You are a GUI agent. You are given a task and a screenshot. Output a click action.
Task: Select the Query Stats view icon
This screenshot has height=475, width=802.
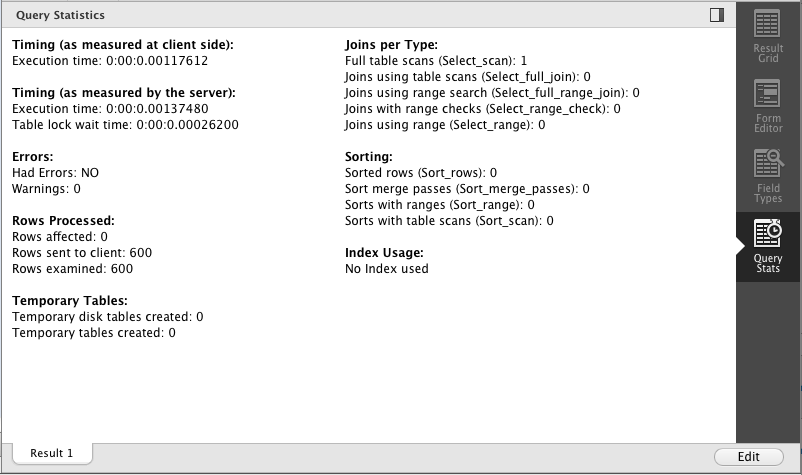point(768,246)
